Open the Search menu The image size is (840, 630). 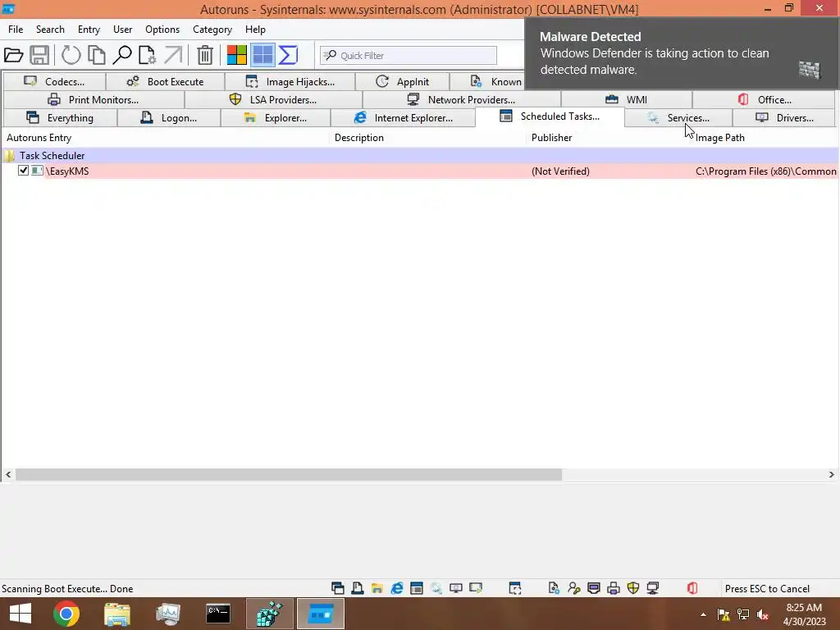50,30
